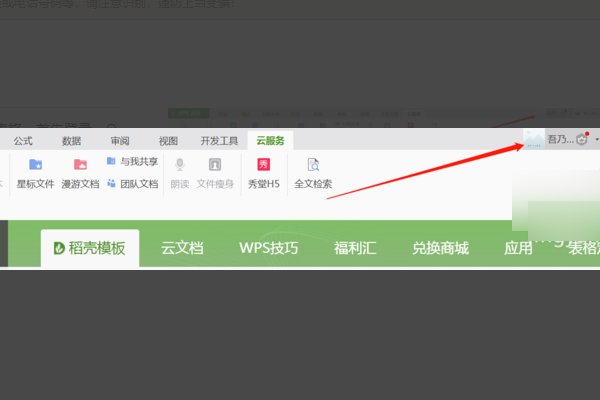600x400 pixels.
Task: Switch to WPS技巧 tab
Action: pyautogui.click(x=269, y=248)
